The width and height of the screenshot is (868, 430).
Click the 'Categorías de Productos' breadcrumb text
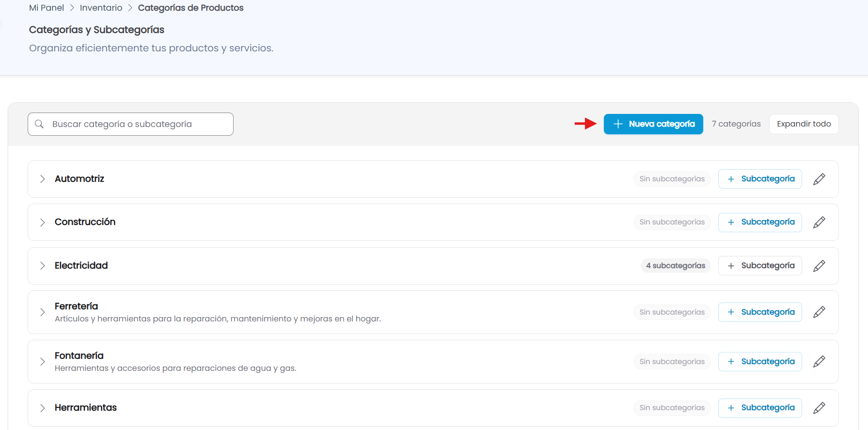point(190,8)
